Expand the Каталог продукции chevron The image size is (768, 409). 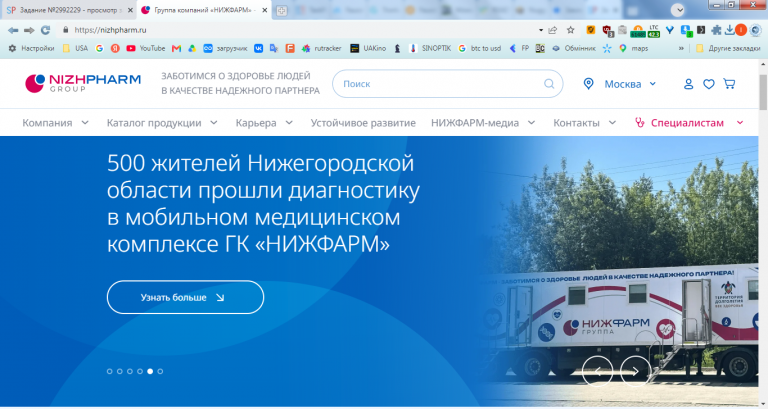[x=214, y=122]
